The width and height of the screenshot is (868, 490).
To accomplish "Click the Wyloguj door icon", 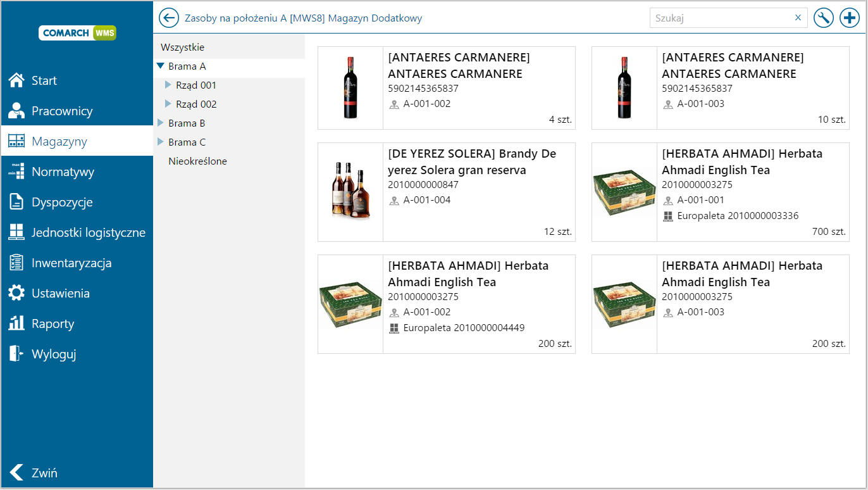I will click(x=16, y=354).
